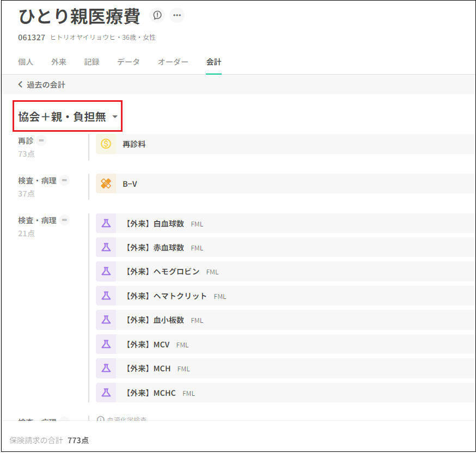The height and width of the screenshot is (453, 476).
Task: Click the orange bandage icon for B-V
Action: coord(106,184)
